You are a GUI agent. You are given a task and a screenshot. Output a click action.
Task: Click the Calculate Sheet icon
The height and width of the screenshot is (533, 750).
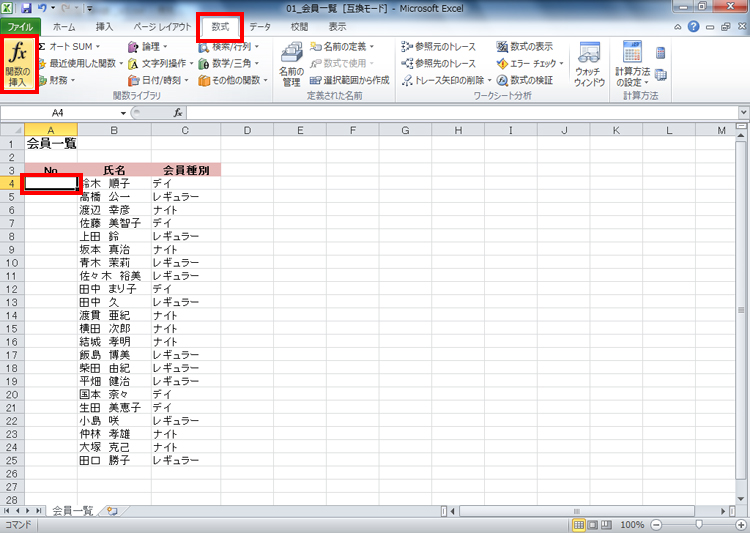(661, 75)
